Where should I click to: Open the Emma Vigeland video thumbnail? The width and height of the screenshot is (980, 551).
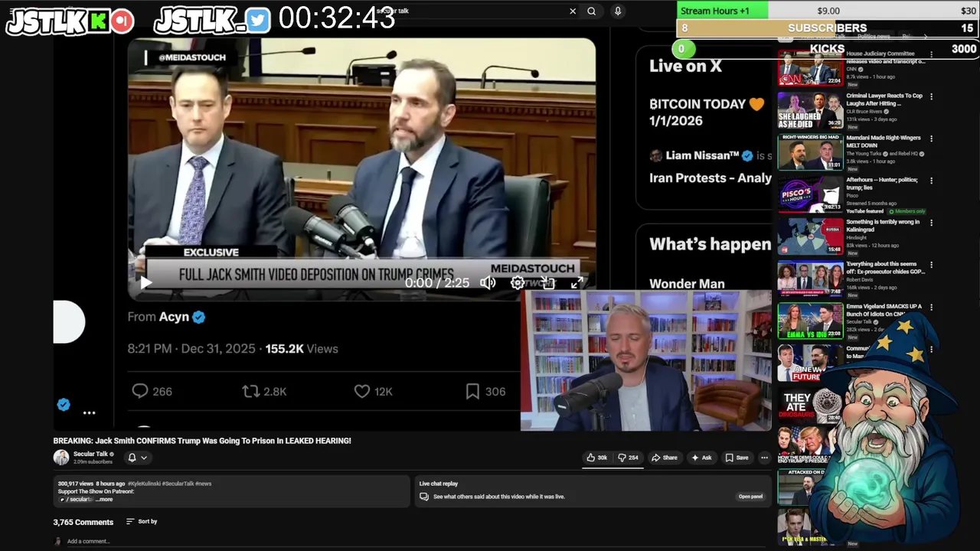coord(810,320)
